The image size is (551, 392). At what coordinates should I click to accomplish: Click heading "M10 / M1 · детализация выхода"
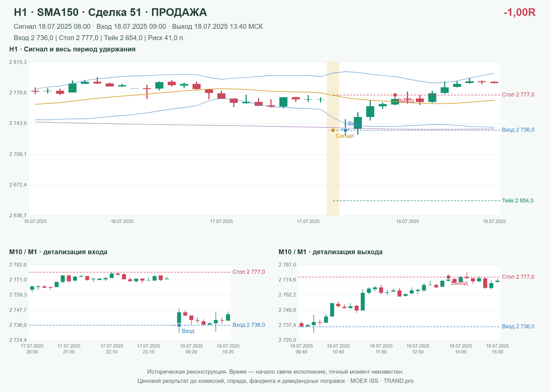(331, 252)
